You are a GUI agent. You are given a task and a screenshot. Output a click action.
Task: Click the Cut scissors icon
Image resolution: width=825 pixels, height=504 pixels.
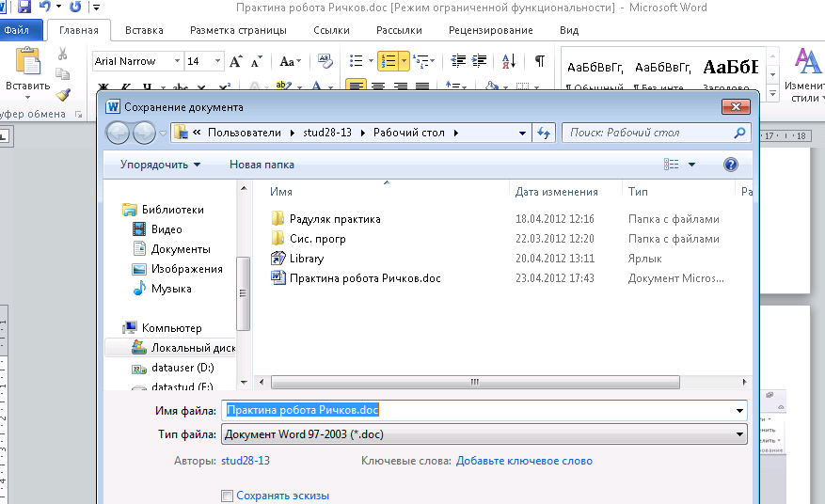pos(63,54)
